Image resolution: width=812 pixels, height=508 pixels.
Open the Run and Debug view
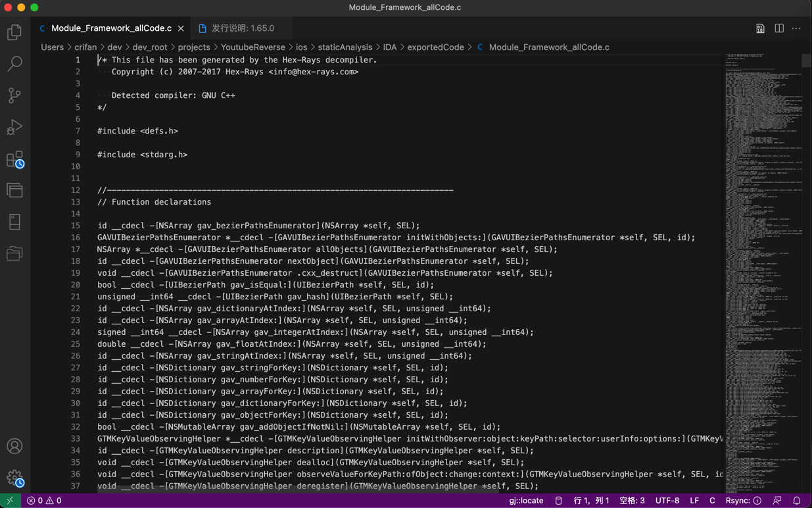point(14,127)
